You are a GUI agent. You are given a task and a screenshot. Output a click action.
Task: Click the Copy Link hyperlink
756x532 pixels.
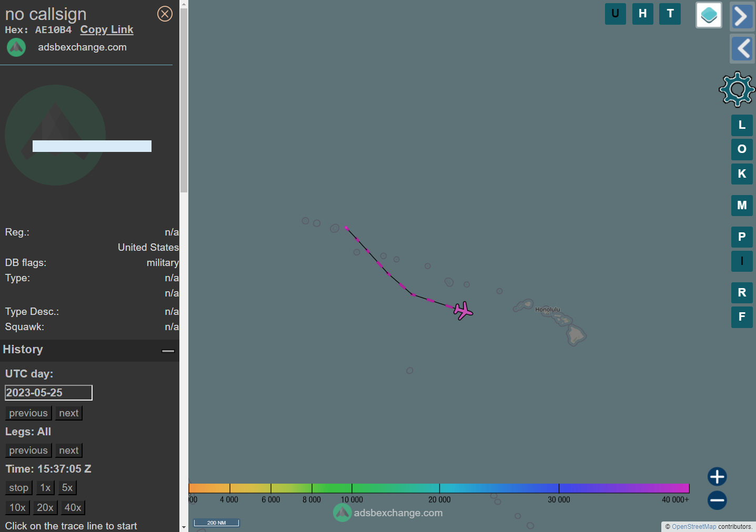(107, 30)
